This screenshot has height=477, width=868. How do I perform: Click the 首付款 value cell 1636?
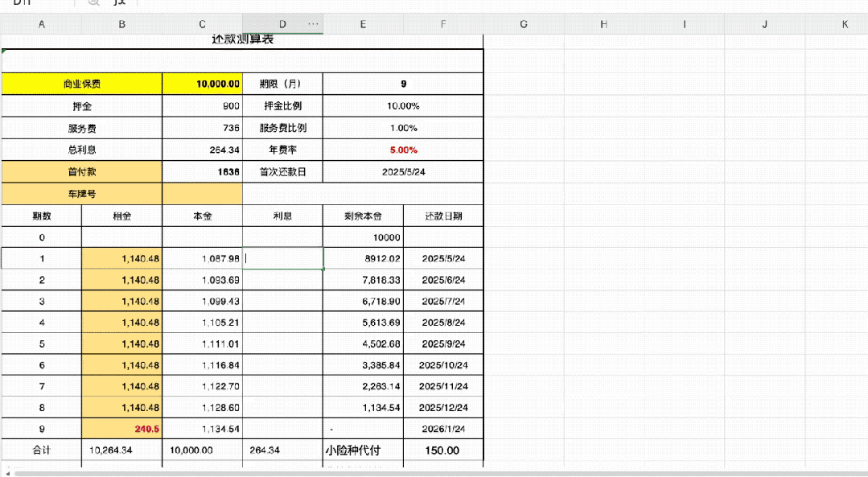[x=202, y=172]
